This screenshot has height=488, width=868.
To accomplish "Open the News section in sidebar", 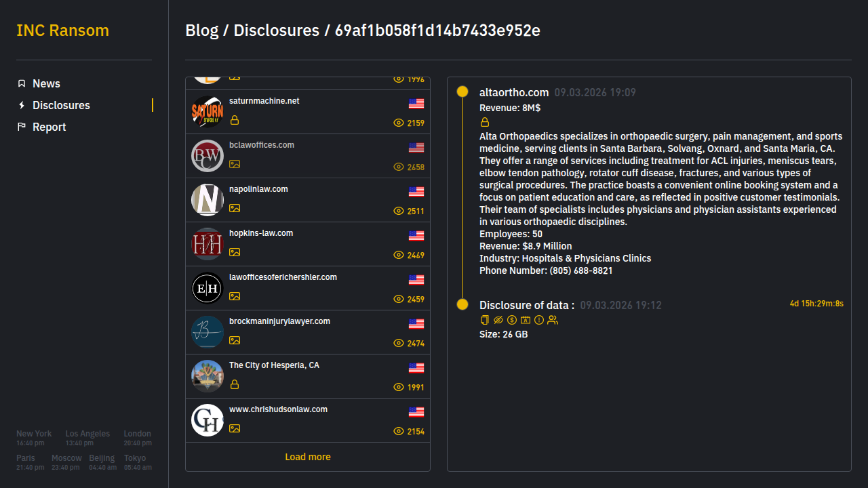I will pyautogui.click(x=46, y=83).
